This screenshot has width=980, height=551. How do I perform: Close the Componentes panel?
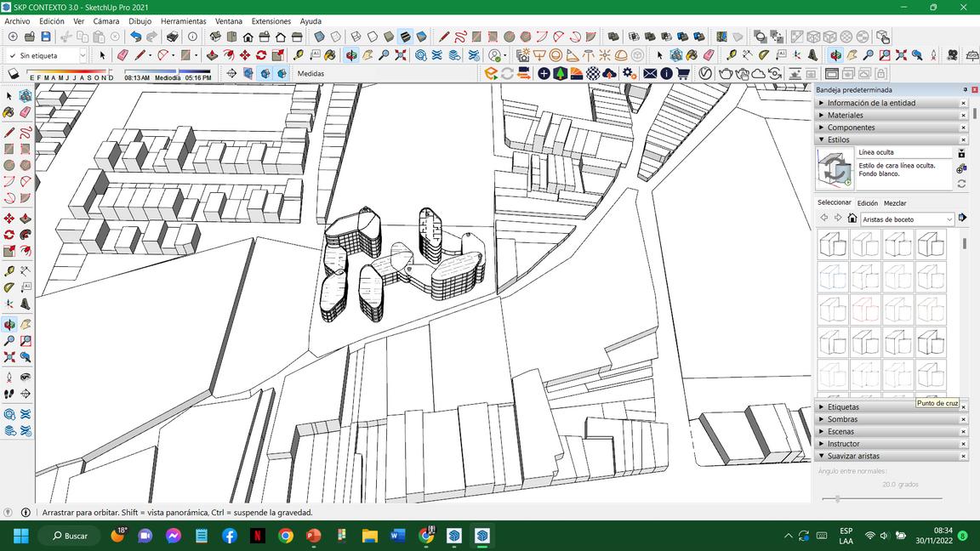[963, 128]
